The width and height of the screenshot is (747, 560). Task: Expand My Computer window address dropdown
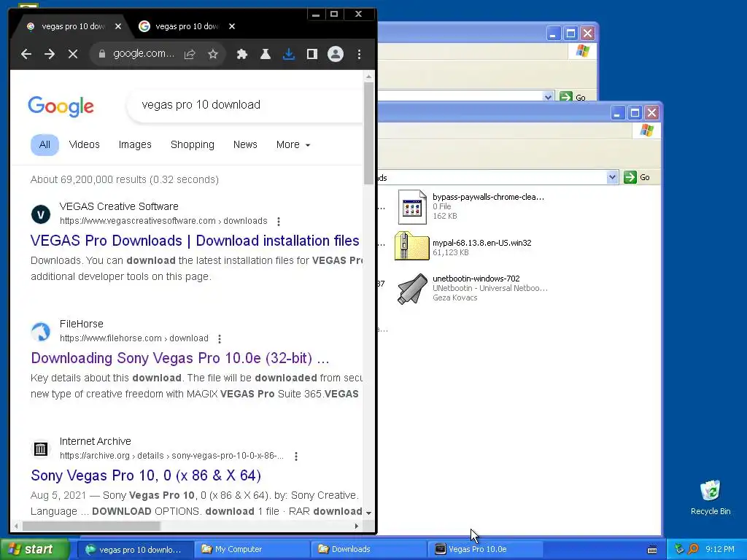[548, 97]
